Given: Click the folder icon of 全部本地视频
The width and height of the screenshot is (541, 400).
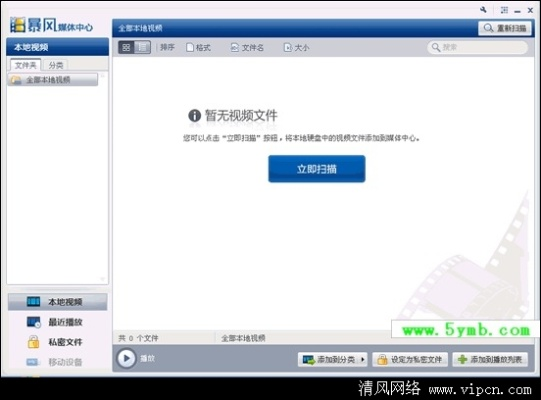Looking at the screenshot, I should point(16,80).
